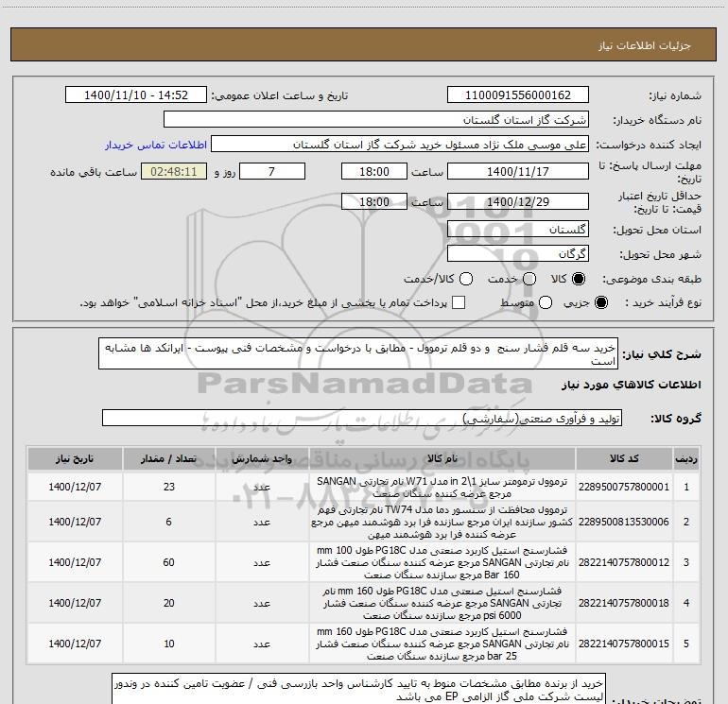Click the requester field علی موسی ملک نژاد
Screen dimensions: 728x704
[x=400, y=145]
